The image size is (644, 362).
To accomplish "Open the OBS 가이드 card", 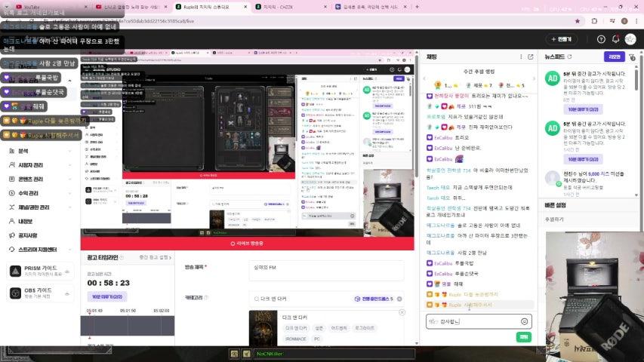I will 40,293.
